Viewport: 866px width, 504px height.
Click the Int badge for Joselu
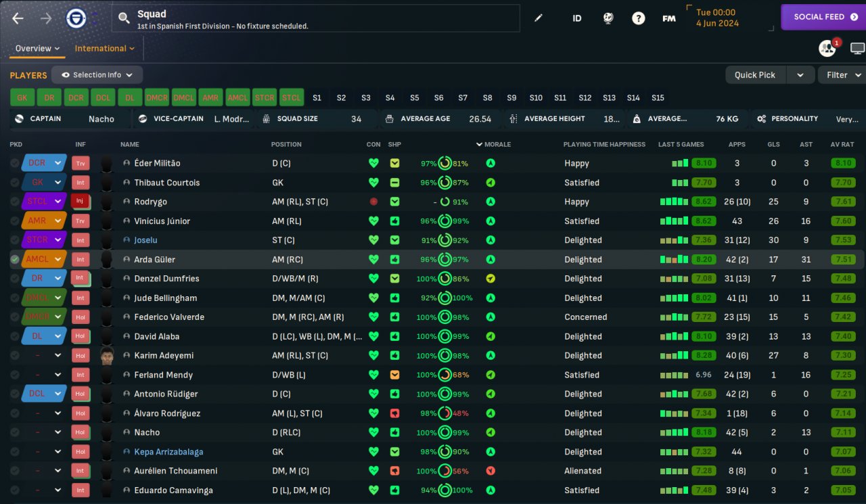click(81, 240)
